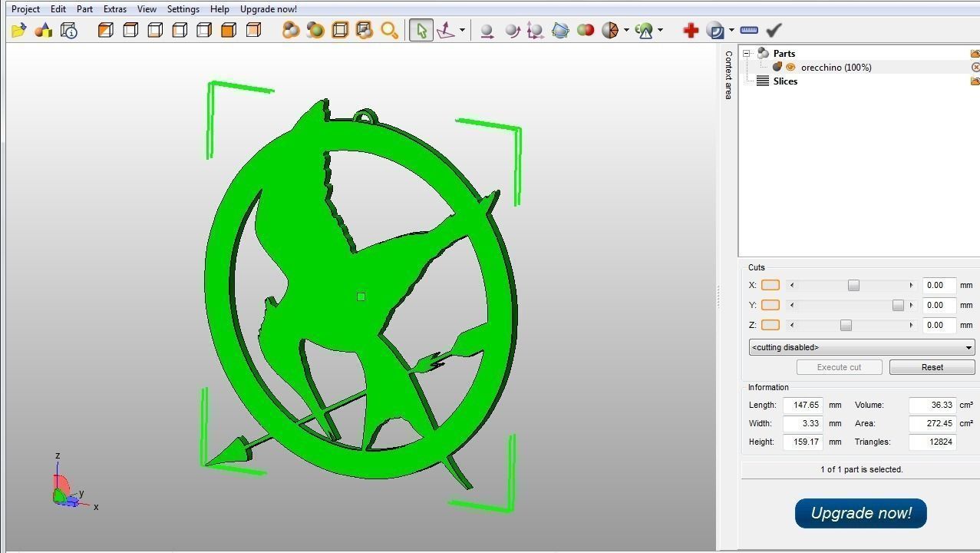Click the create primitive shapes icon
This screenshot has height=553, width=980.
click(x=44, y=30)
